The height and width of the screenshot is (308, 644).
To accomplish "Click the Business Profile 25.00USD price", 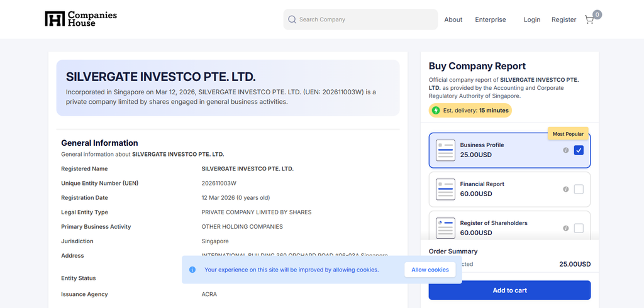I will [x=475, y=155].
